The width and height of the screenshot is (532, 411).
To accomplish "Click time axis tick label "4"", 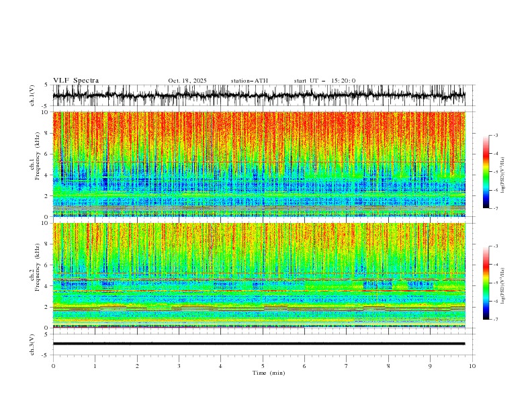I will 220,366.
